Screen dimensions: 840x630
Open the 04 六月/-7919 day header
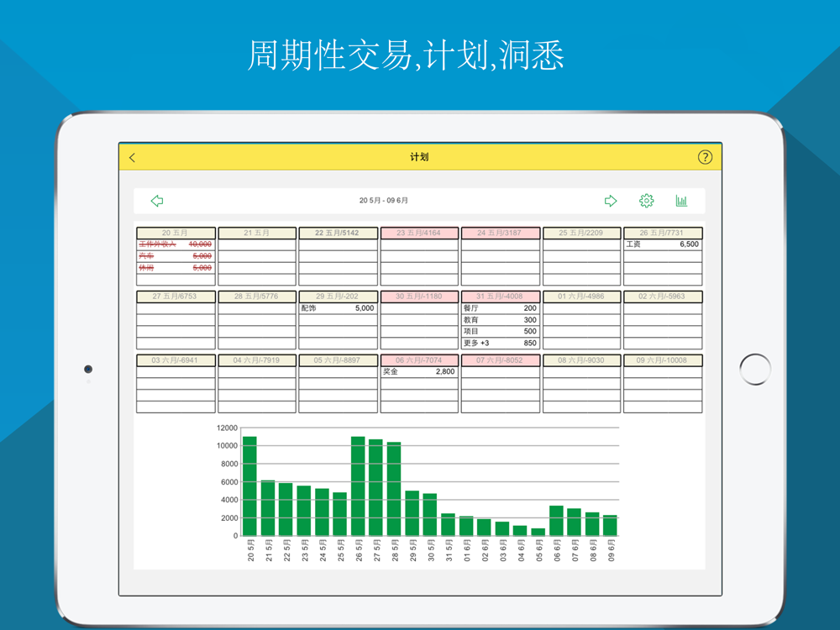(257, 360)
